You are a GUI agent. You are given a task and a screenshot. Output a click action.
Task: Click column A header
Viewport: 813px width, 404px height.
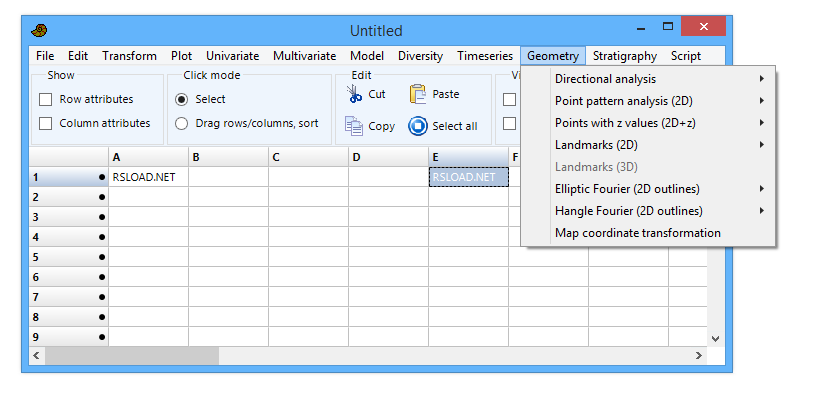[x=148, y=157]
